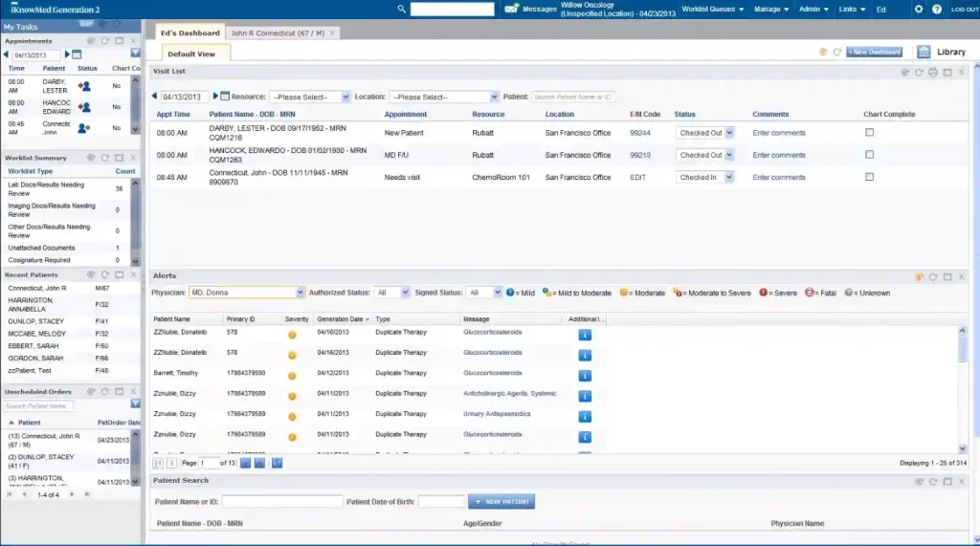Mark HANCOCK, EDWARDO chart complete
The image size is (980, 546).
869,154
